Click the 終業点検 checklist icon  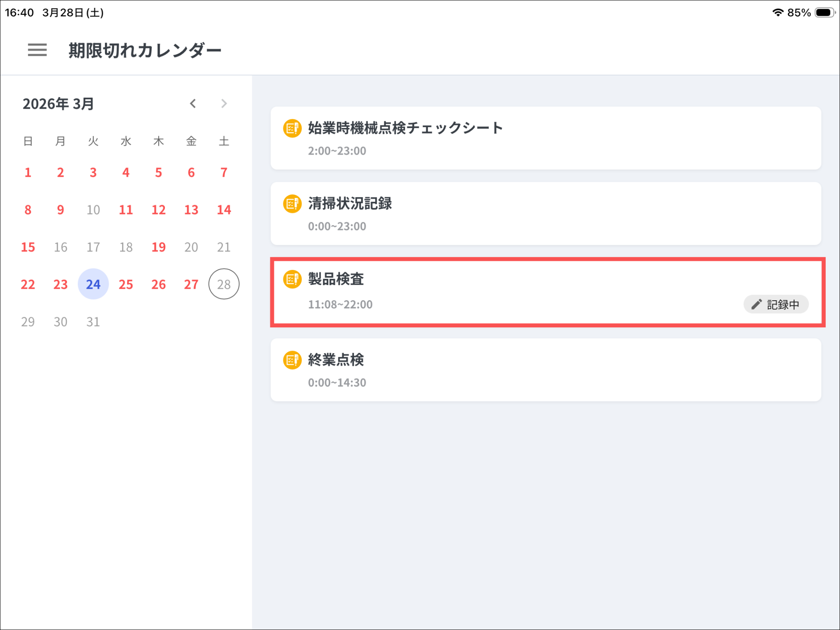coord(292,360)
